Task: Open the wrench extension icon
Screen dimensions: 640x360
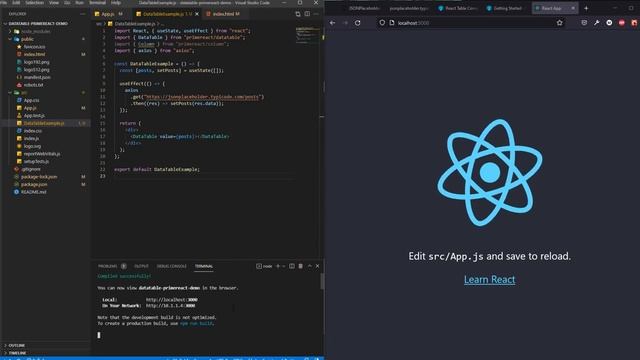Action: coord(597,23)
